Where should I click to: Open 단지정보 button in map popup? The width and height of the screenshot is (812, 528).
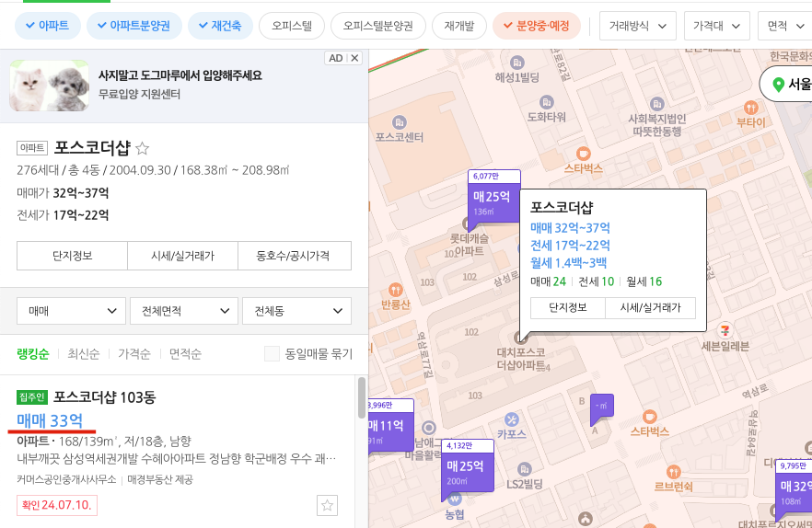567,307
